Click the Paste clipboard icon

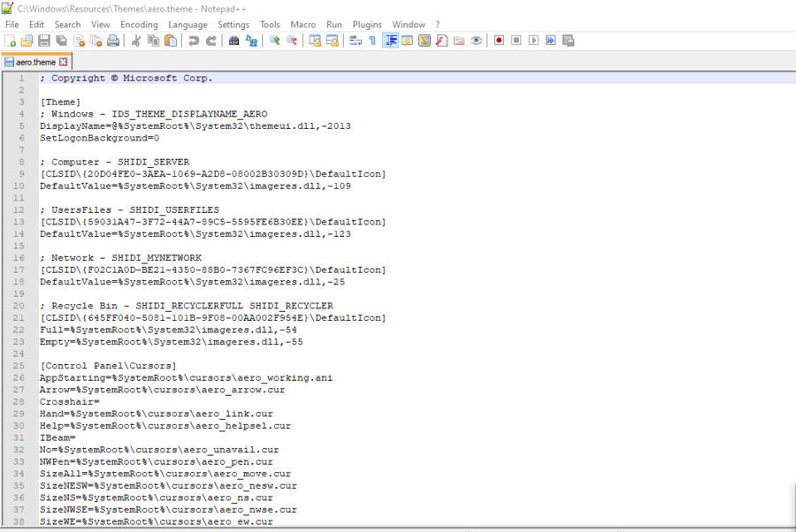[x=171, y=41]
